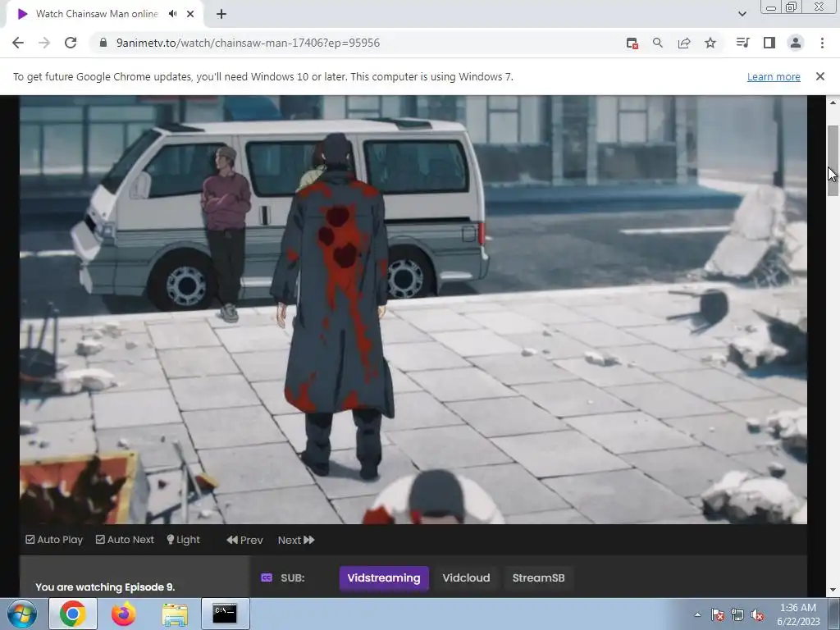Image resolution: width=840 pixels, height=630 pixels.
Task: Show hidden system tray icons
Action: click(697, 614)
